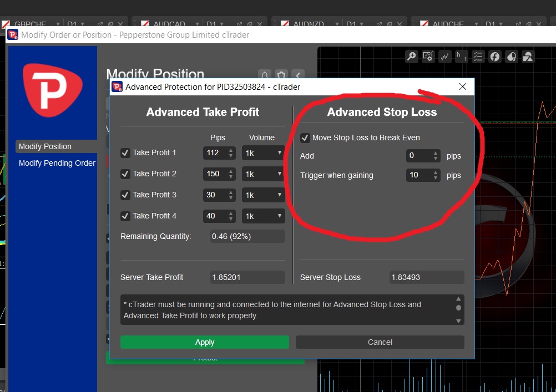556x392 pixels.
Task: Toggle Move Stop Loss to Break Even checkbox
Action: [x=305, y=138]
